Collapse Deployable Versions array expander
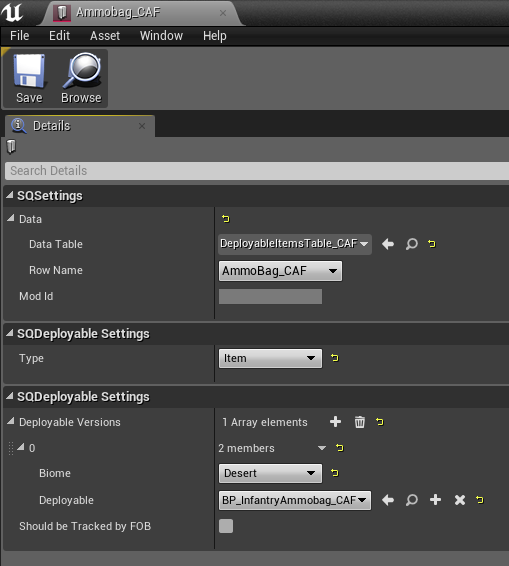Image resolution: width=509 pixels, height=566 pixels. pos(11,421)
